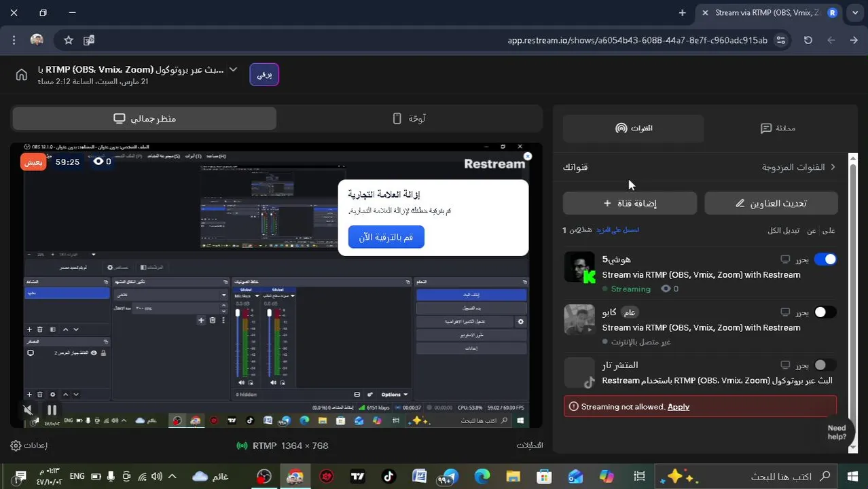Close the Stream via RTMP tab

pos(705,12)
